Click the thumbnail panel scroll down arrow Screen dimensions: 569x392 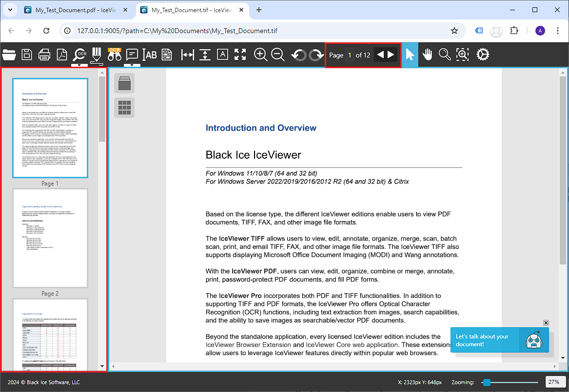[102, 366]
